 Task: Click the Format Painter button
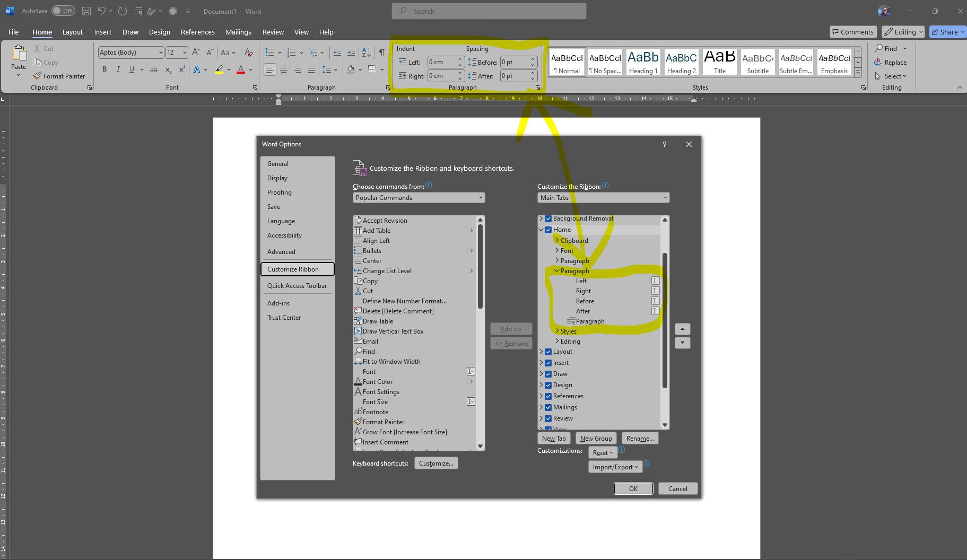[59, 76]
